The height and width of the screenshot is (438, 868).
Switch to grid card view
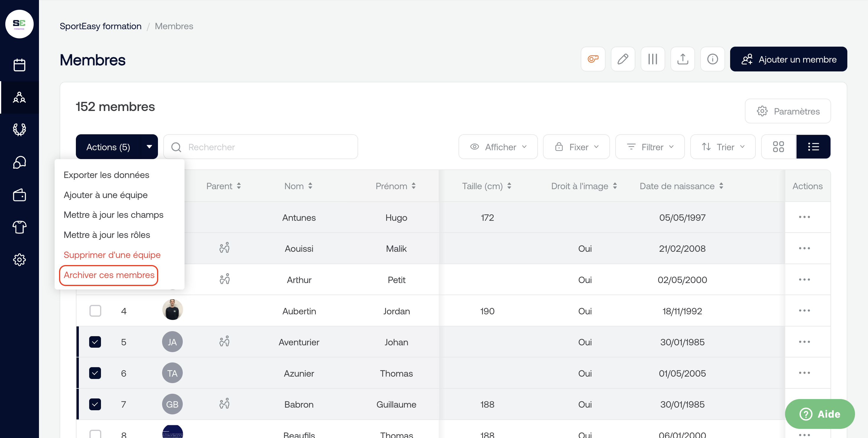point(778,147)
